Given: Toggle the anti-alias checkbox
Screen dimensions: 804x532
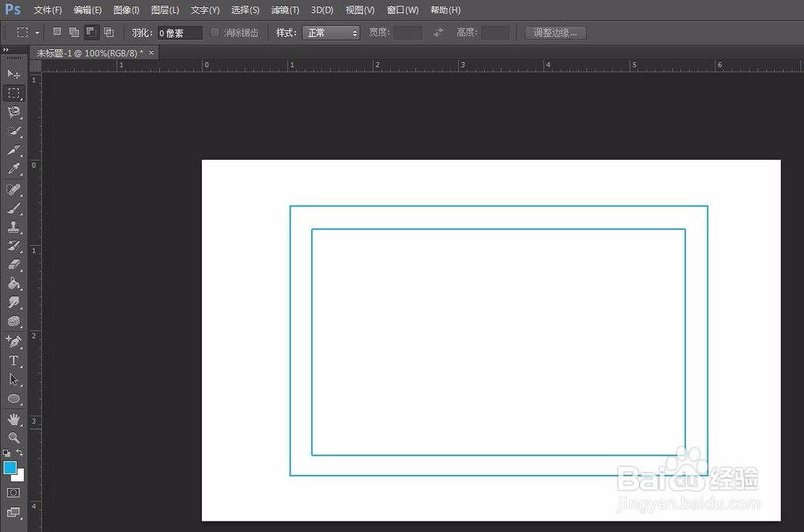Looking at the screenshot, I should 215,32.
